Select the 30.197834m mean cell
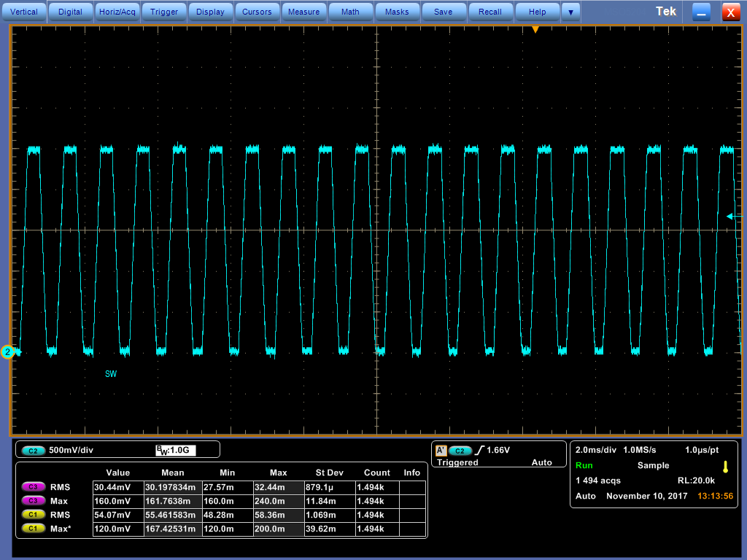The height and width of the screenshot is (560, 747). [x=173, y=487]
